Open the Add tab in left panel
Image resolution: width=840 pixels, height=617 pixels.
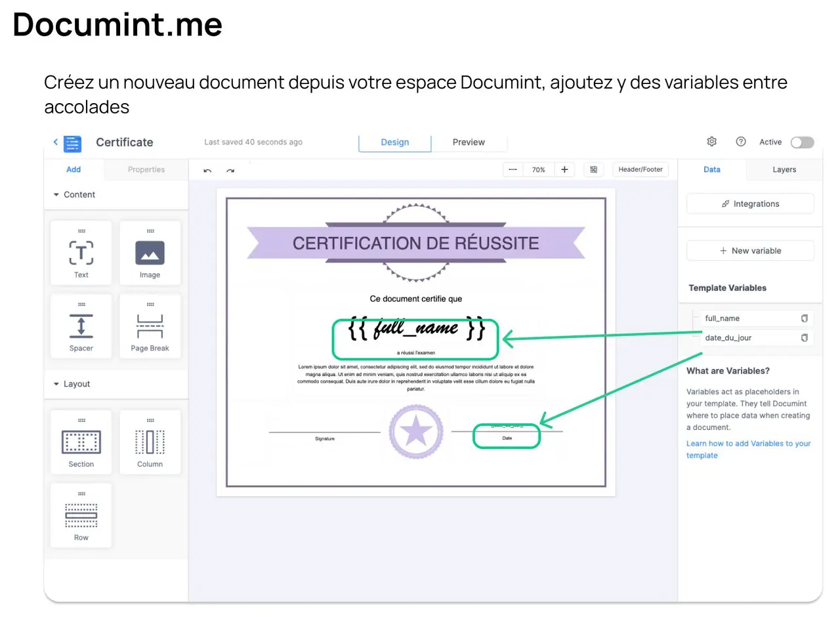point(73,169)
